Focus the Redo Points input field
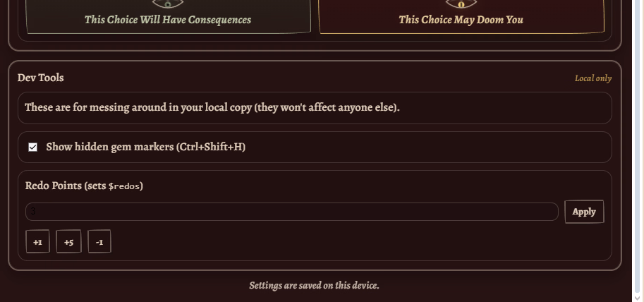 point(292,212)
